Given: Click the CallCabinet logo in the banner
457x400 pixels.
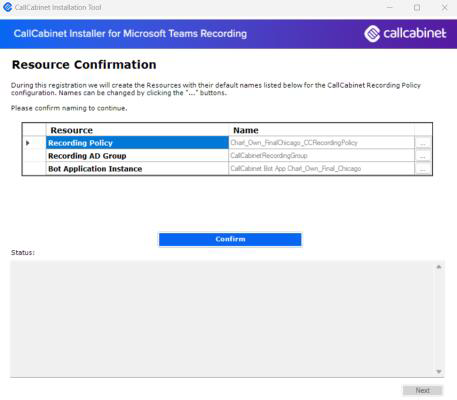Looking at the screenshot, I should [x=405, y=33].
